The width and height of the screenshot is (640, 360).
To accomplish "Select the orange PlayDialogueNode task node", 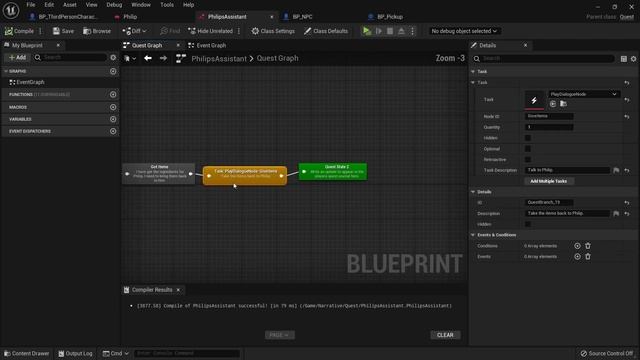I will tap(245, 176).
